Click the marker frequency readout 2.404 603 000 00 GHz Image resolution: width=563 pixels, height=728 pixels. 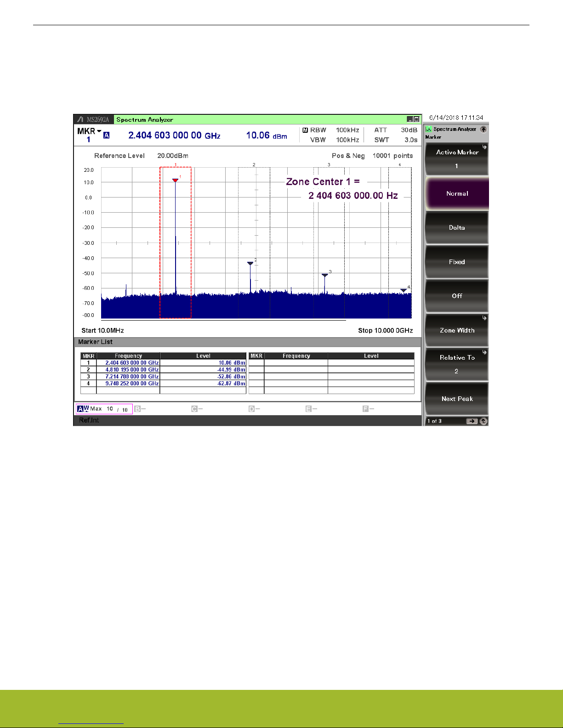tap(174, 135)
